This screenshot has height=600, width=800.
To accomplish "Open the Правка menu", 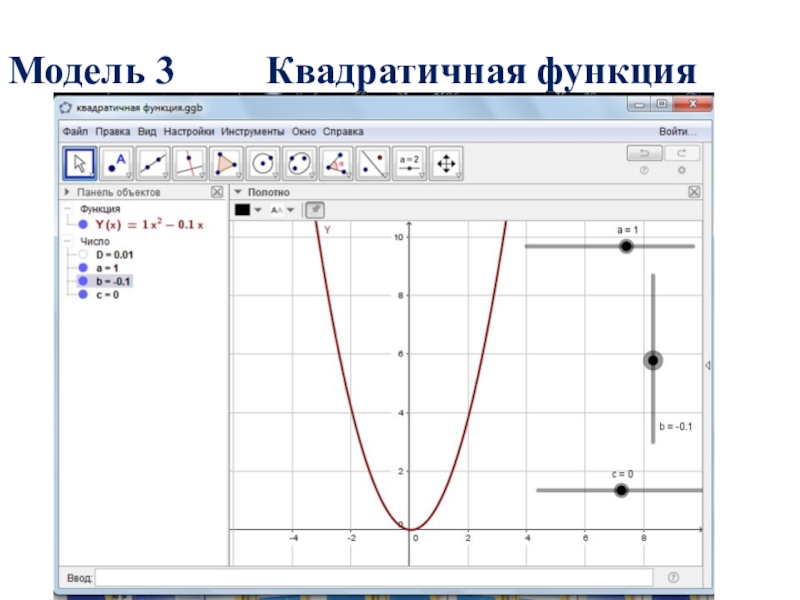I will point(113,132).
